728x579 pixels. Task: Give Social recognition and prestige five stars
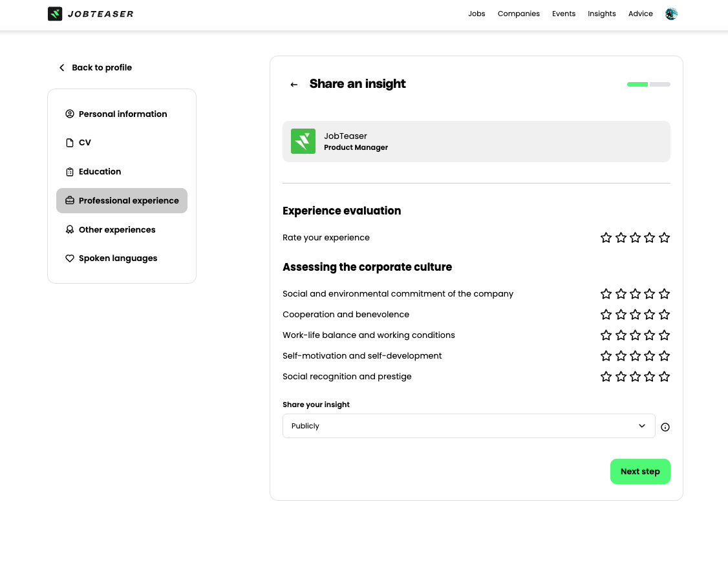click(665, 376)
